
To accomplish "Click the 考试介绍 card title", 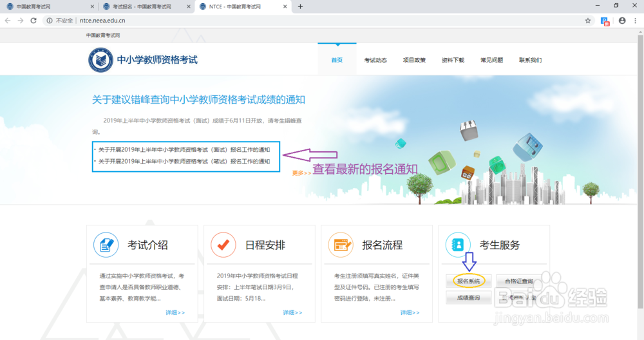I will [147, 245].
